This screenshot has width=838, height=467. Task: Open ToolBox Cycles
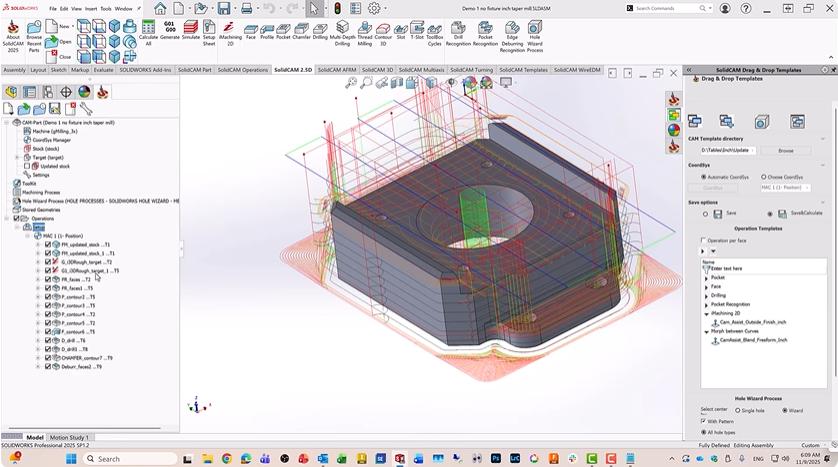[x=434, y=33]
